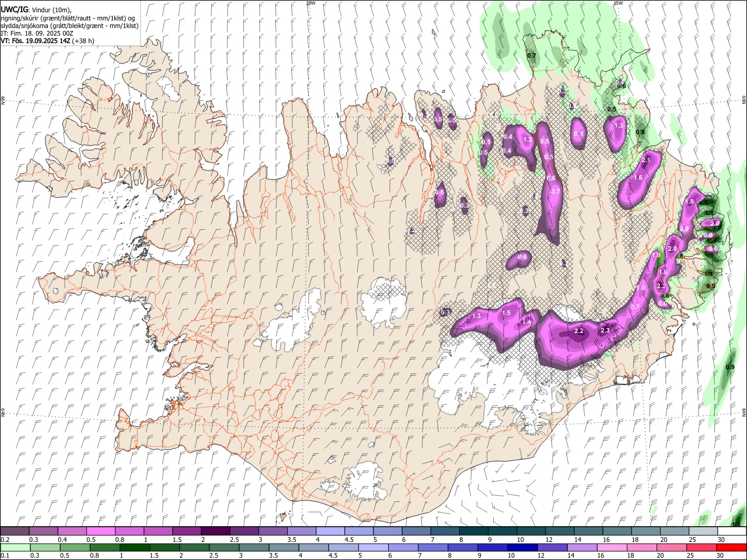Click the darkest purple snow legend swatch labeled 2
The width and height of the screenshot is (747, 560).
click(215, 531)
